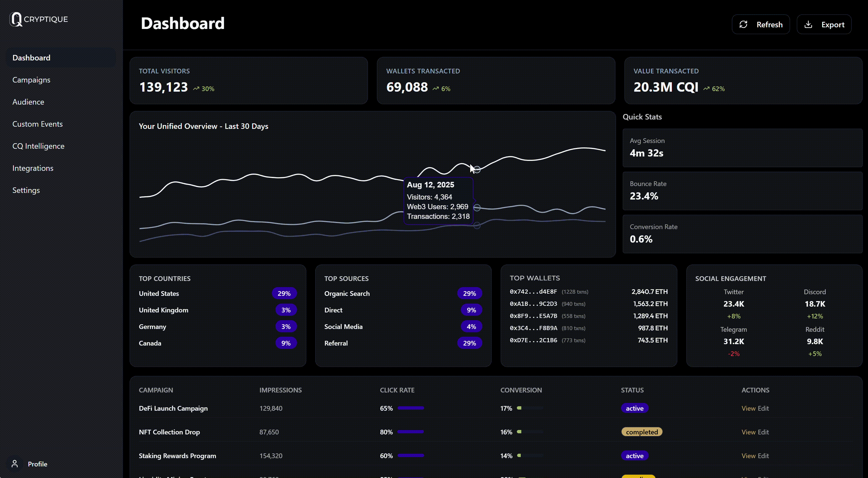The image size is (868, 478).
Task: Click the trend arrow next to 6% Wallets Transacted
Action: (x=435, y=88)
